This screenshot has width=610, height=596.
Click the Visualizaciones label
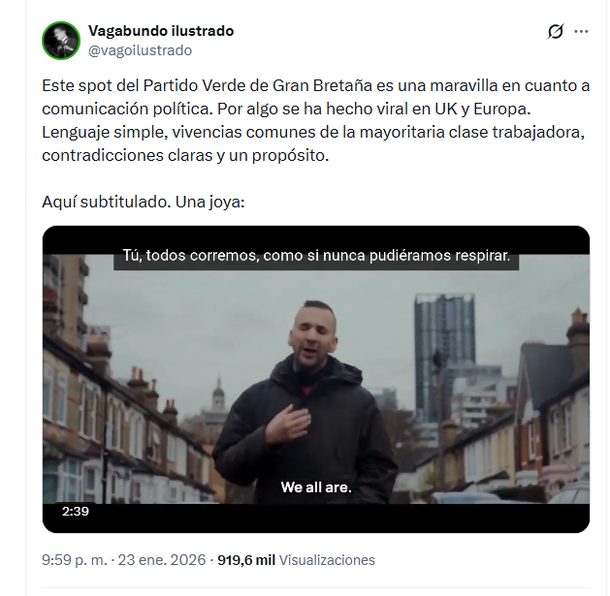[x=327, y=560]
